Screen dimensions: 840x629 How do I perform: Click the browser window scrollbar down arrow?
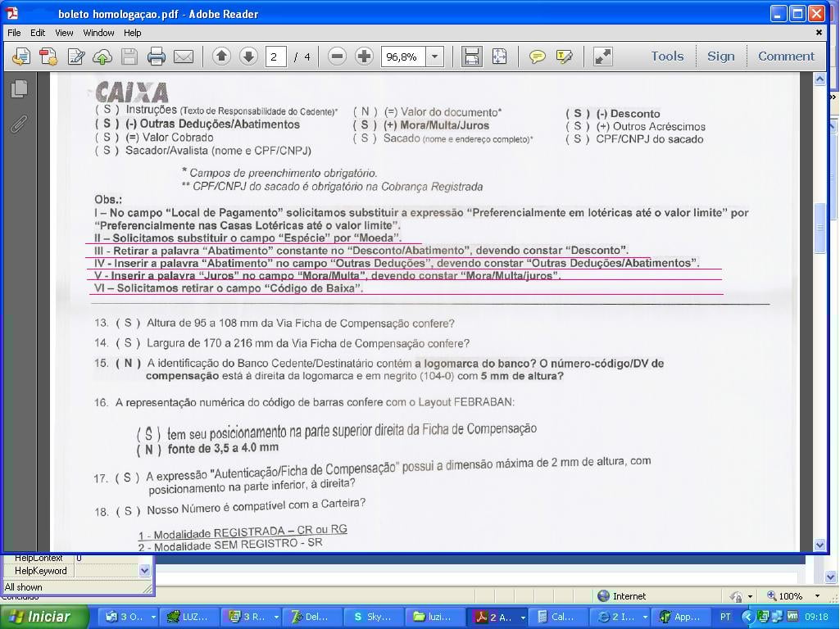pyautogui.click(x=831, y=577)
